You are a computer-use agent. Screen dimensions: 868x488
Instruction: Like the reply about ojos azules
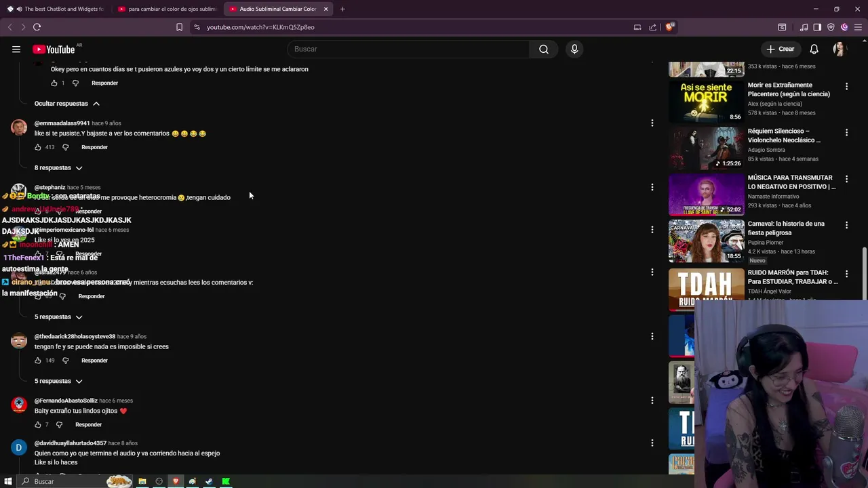(54, 83)
